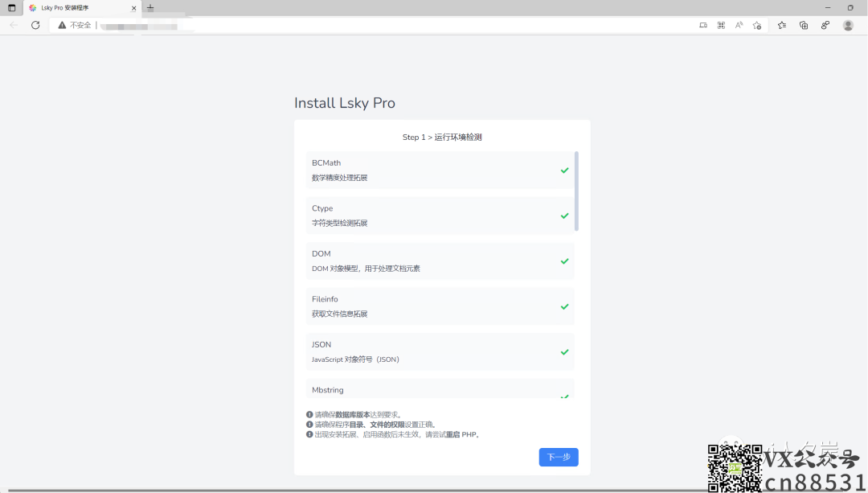This screenshot has height=493, width=868.
Task: Close the Lsky Pro 安装程序 tab
Action: pos(133,8)
